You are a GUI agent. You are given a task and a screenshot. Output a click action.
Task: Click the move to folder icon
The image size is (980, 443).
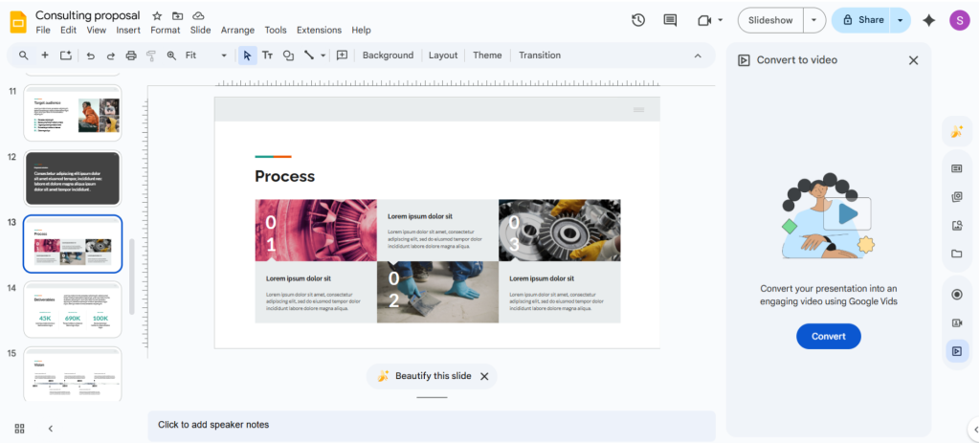(177, 15)
